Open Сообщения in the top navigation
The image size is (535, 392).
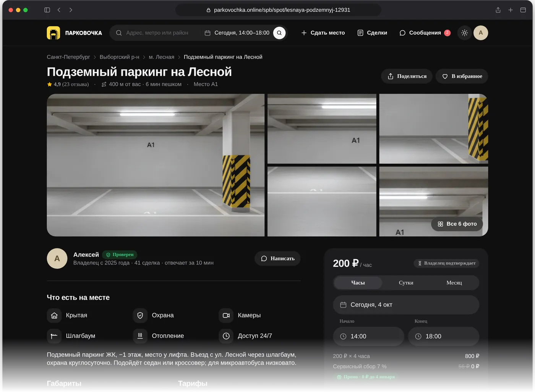pos(425,33)
